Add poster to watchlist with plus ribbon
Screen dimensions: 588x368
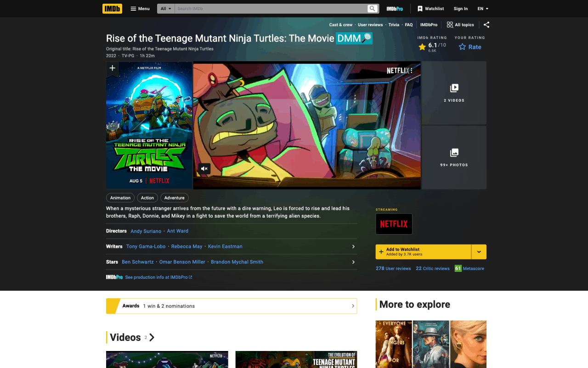point(112,69)
